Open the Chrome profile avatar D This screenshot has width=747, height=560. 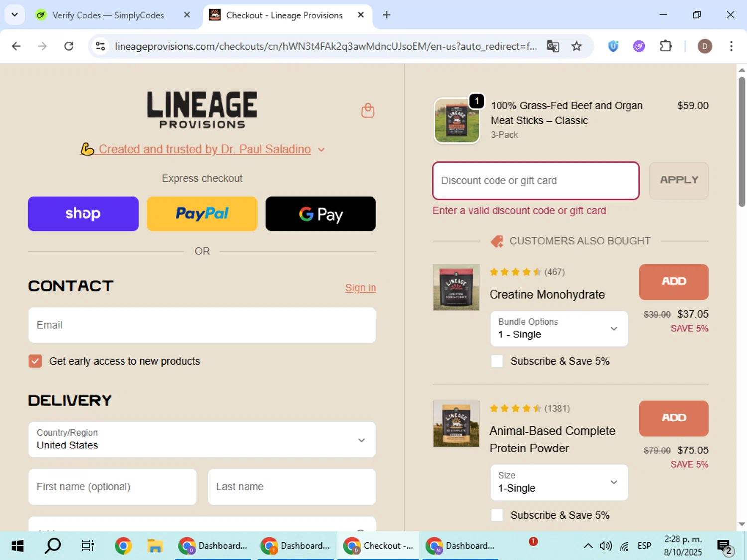(704, 46)
